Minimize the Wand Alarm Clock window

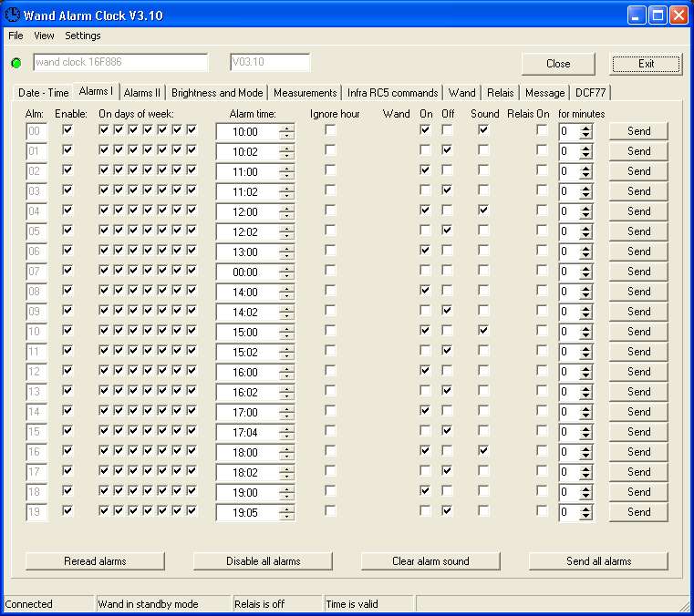point(637,15)
